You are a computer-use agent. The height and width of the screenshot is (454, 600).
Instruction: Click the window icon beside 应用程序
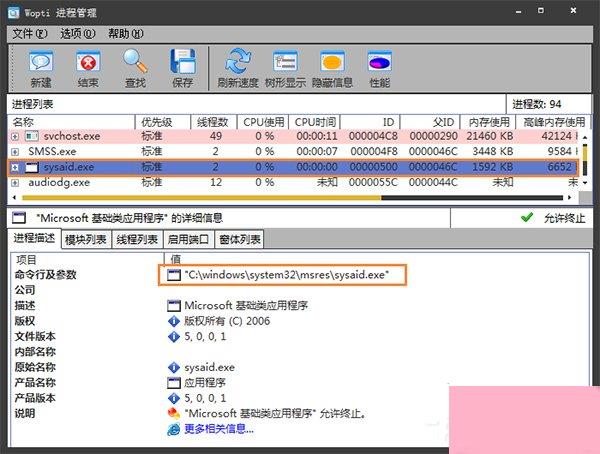174,383
